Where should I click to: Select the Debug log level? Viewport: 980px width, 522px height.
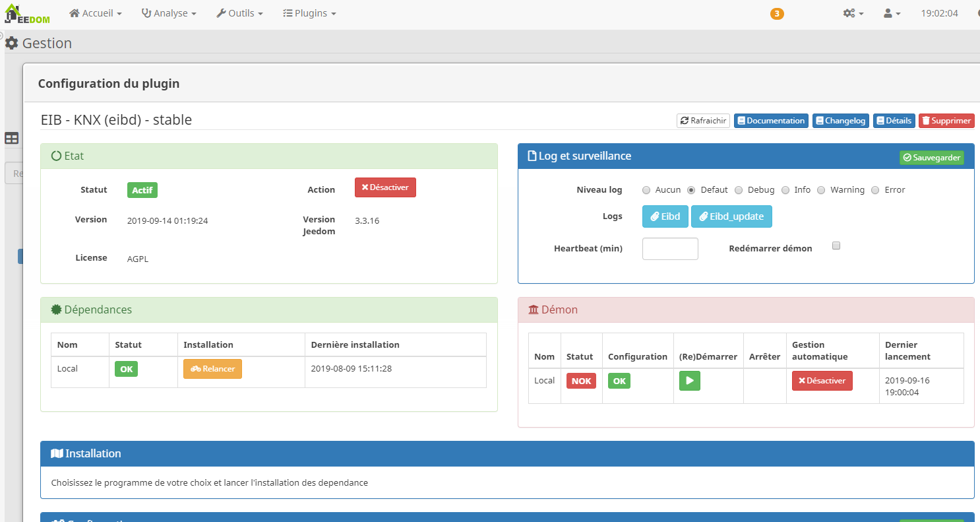coord(739,190)
